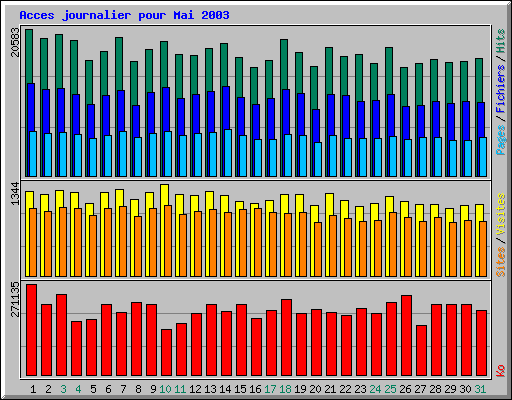Select the cyan Pages bar for day 1
This screenshot has width=512, height=400.
point(33,154)
